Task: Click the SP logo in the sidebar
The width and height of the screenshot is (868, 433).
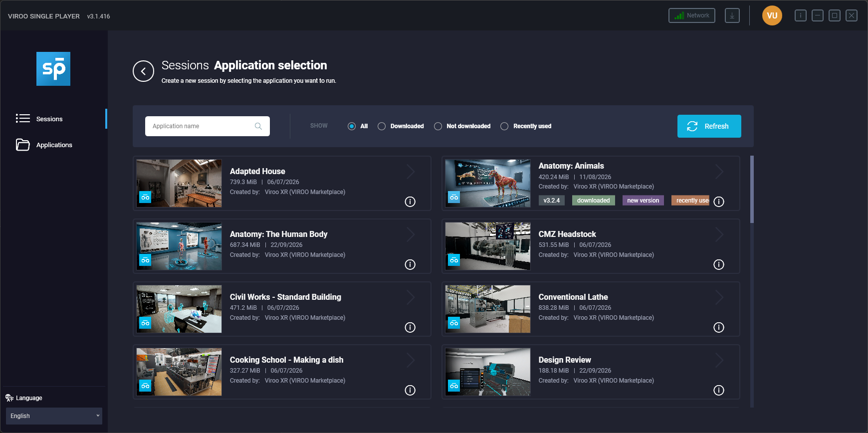Action: pos(53,69)
